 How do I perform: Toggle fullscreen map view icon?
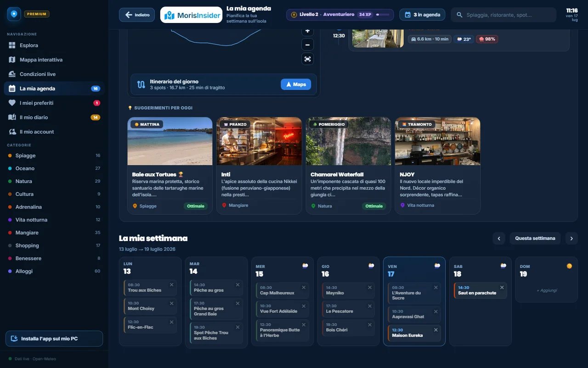[x=307, y=59]
